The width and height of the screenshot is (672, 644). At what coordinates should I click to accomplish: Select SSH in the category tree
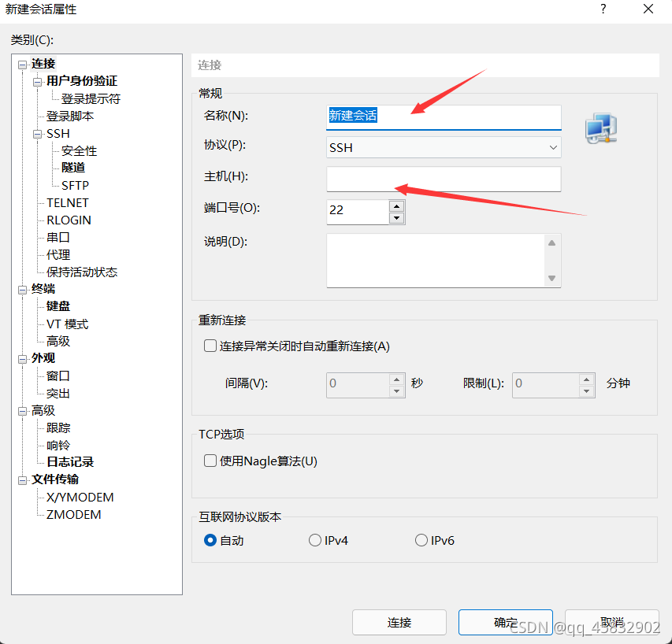58,134
